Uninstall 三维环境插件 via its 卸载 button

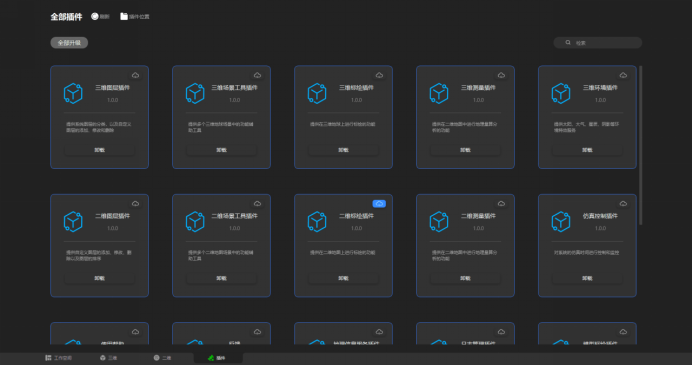pos(587,150)
